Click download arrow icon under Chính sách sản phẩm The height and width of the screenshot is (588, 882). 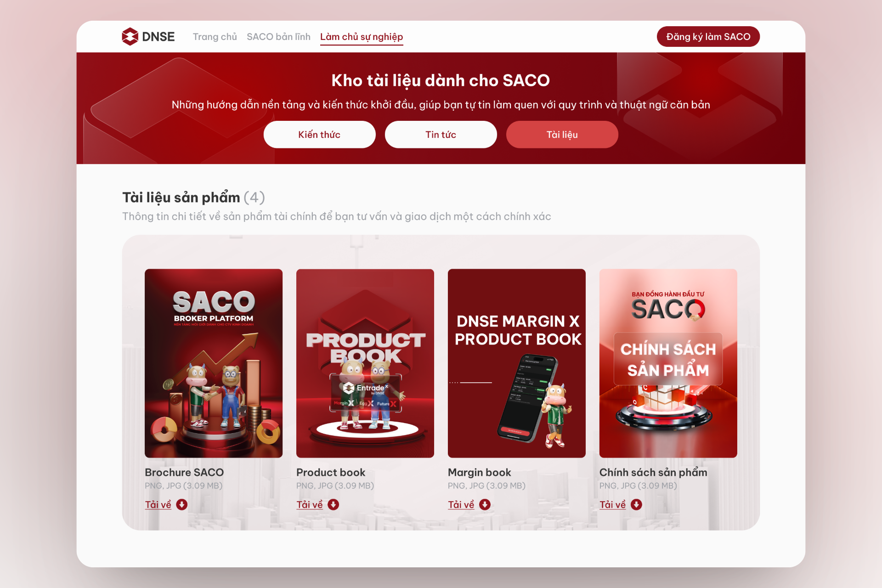click(637, 505)
